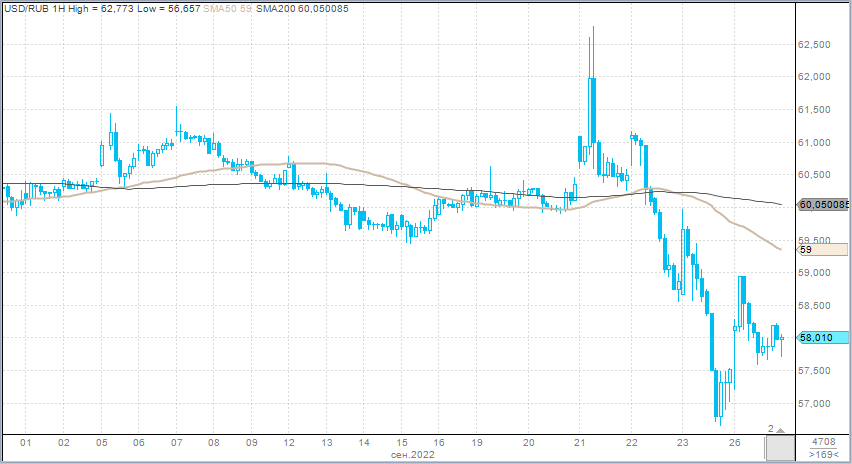This screenshot has width=852, height=464.
Task: Click the сен.2022 month label
Action: (x=411, y=455)
